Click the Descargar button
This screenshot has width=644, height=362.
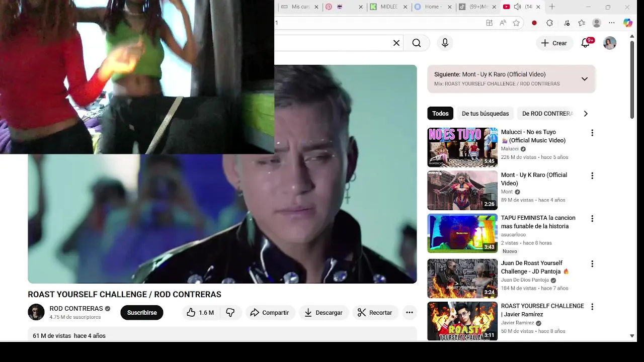point(324,313)
